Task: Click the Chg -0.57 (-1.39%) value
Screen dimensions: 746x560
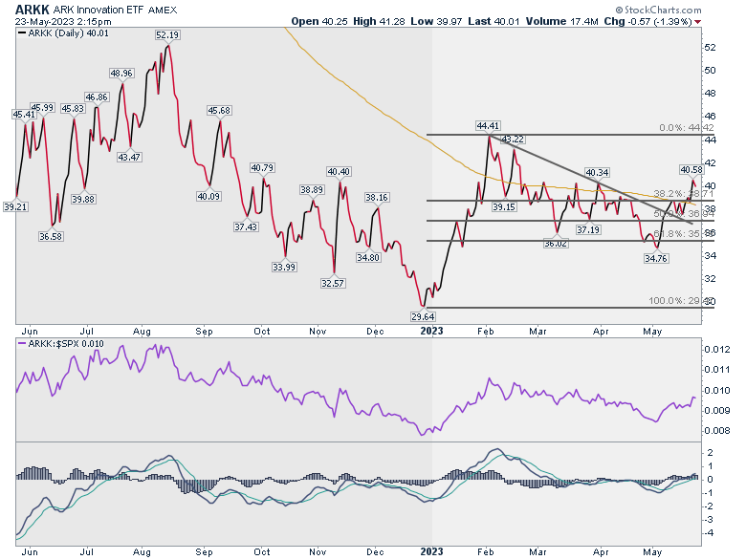Action: [648, 21]
